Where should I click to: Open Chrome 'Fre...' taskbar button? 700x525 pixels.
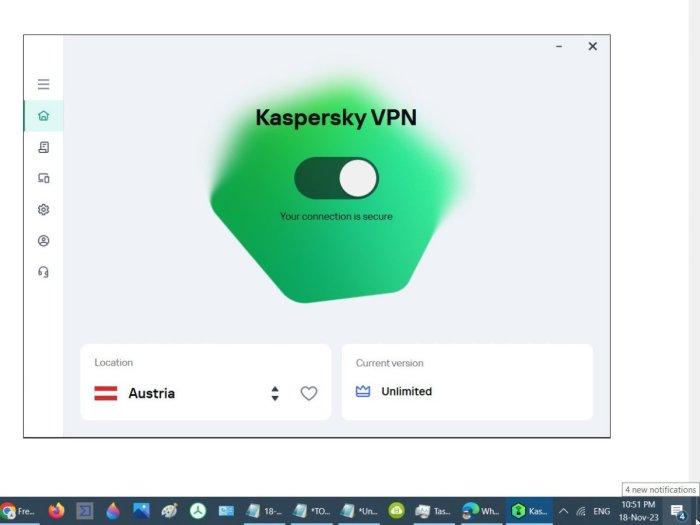pyautogui.click(x=19, y=511)
